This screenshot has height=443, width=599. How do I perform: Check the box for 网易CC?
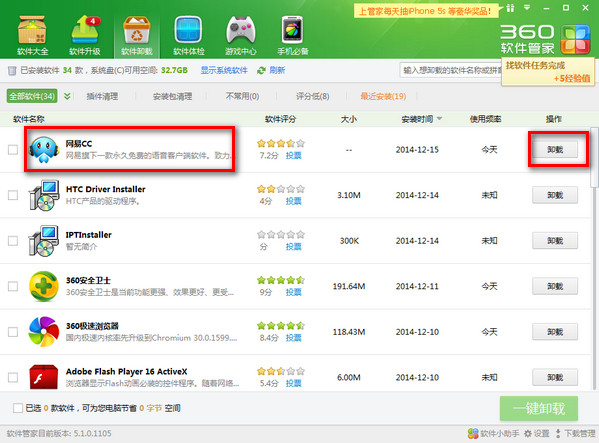(x=13, y=150)
